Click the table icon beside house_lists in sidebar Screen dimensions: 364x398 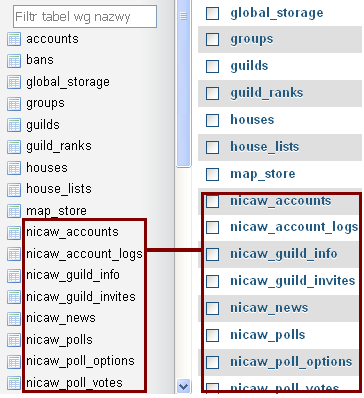(14, 190)
